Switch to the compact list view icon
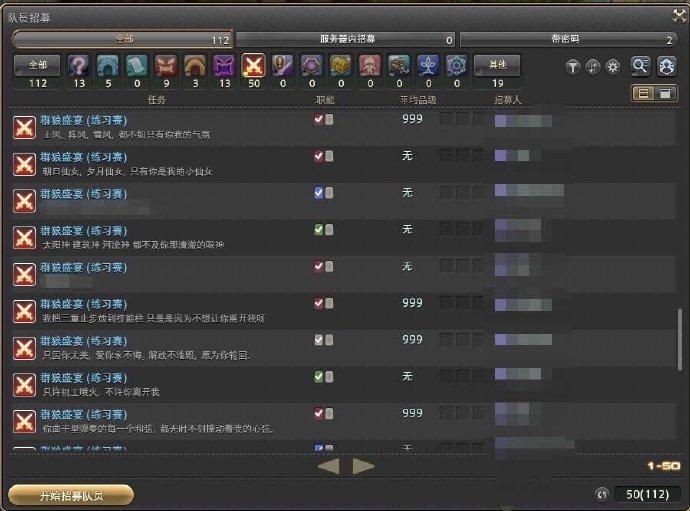 [x=643, y=93]
